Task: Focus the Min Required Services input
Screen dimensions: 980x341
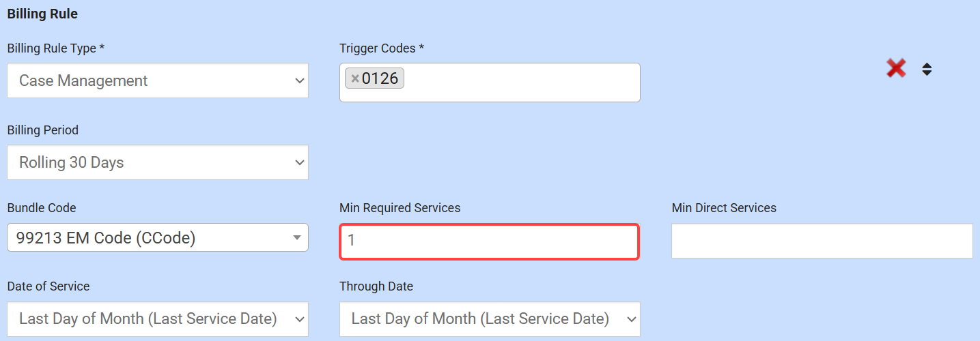Action: (489, 241)
